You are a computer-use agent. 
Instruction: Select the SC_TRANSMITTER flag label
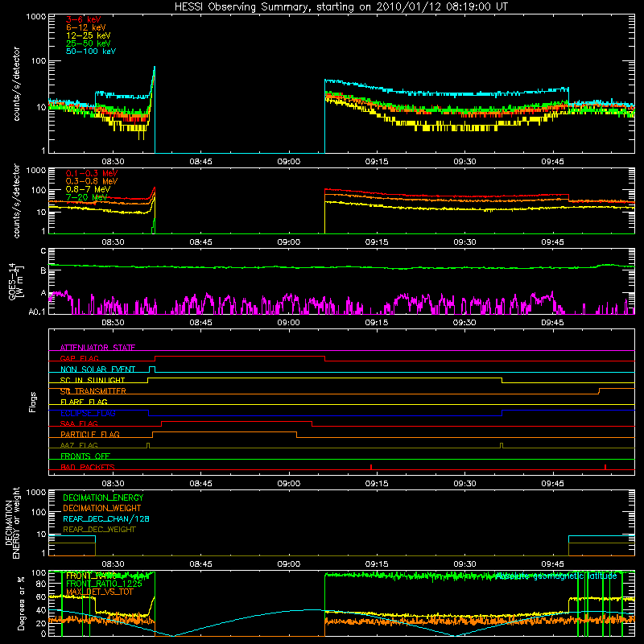point(93,391)
